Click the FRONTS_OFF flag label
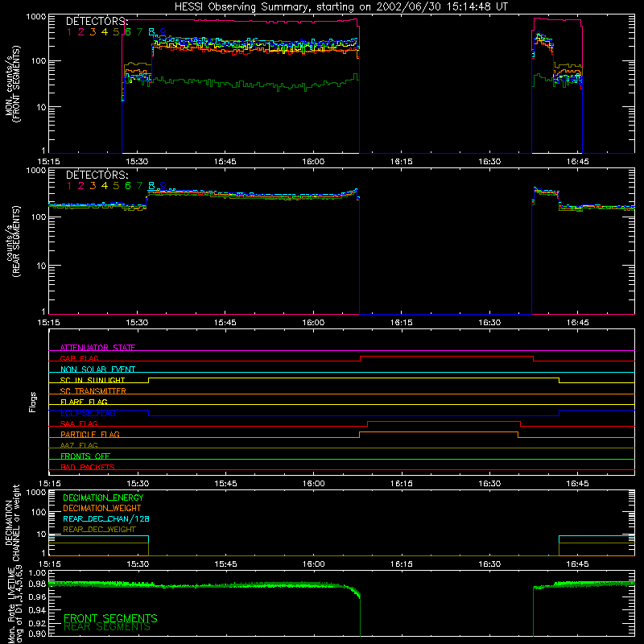Viewport: 644px width, 644px height. (85, 456)
